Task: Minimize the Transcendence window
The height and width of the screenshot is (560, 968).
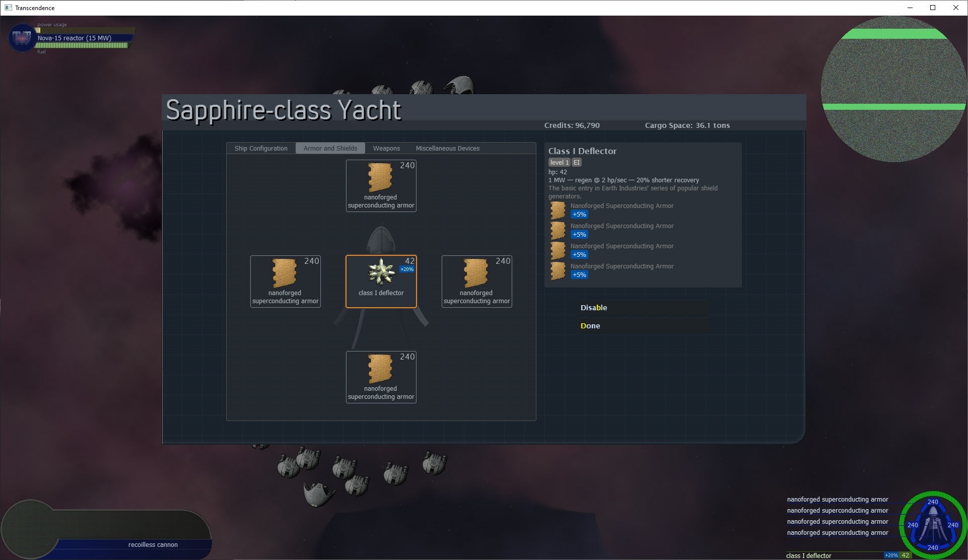Action: tap(910, 8)
